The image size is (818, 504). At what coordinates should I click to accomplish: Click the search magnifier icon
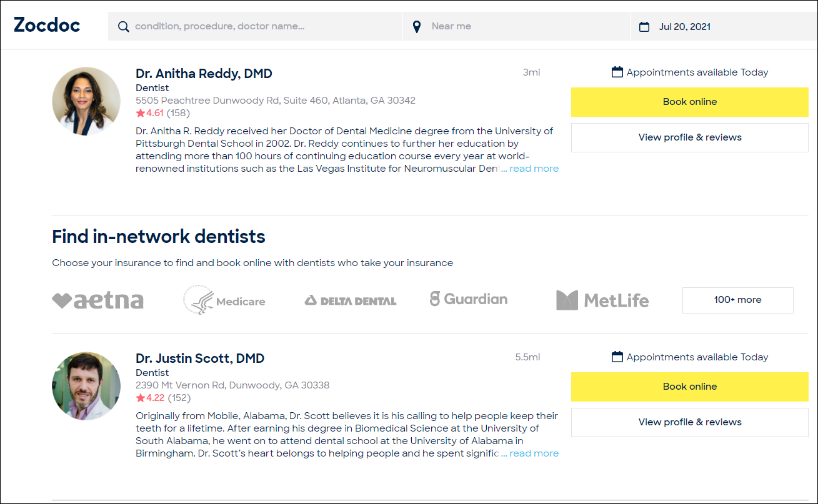pos(124,27)
